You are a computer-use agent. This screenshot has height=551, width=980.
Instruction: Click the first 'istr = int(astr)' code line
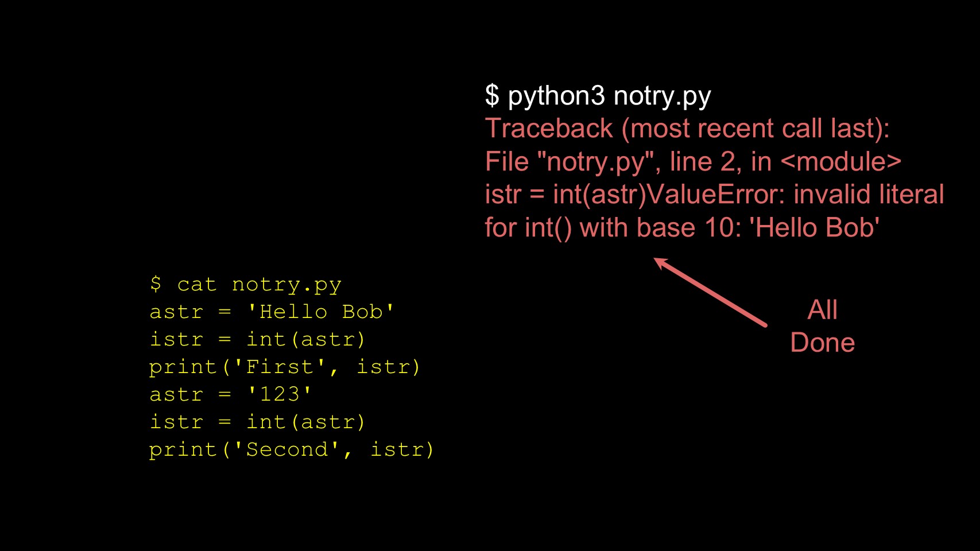coord(257,339)
